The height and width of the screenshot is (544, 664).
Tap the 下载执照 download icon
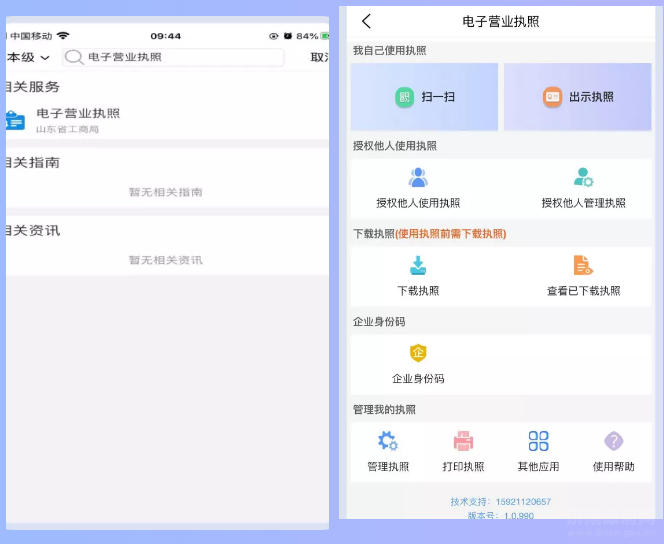[418, 265]
